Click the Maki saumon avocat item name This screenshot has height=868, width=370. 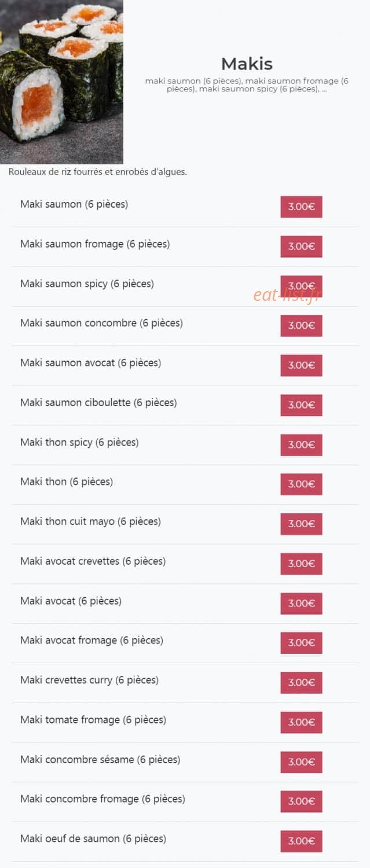(91, 363)
